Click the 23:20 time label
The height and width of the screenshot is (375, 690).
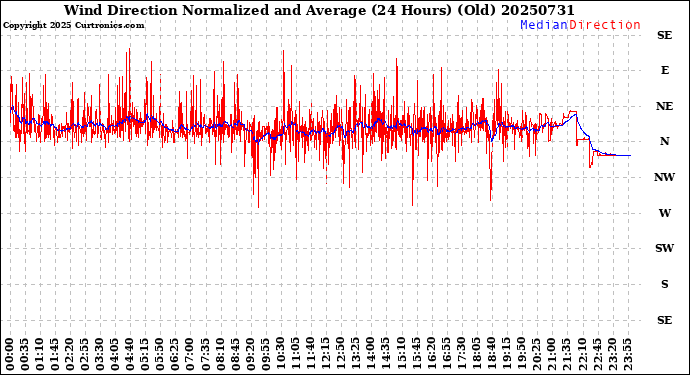pos(612,354)
